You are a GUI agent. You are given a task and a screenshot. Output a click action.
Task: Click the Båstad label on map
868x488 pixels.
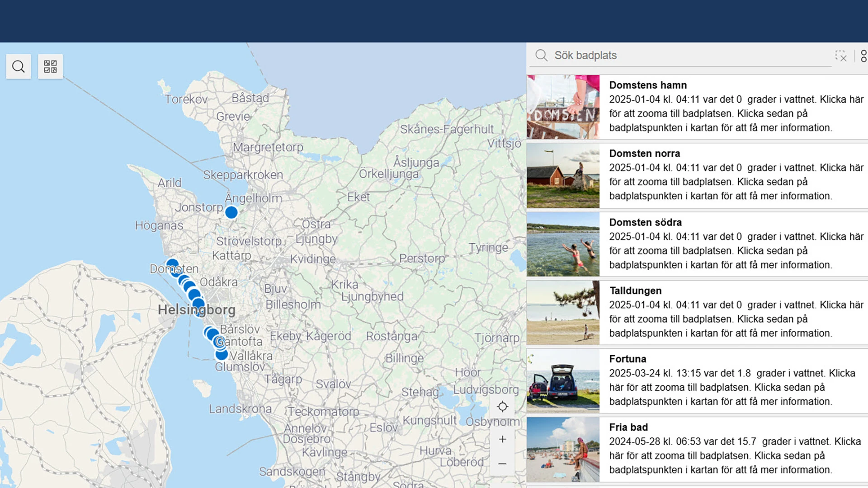[250, 98]
